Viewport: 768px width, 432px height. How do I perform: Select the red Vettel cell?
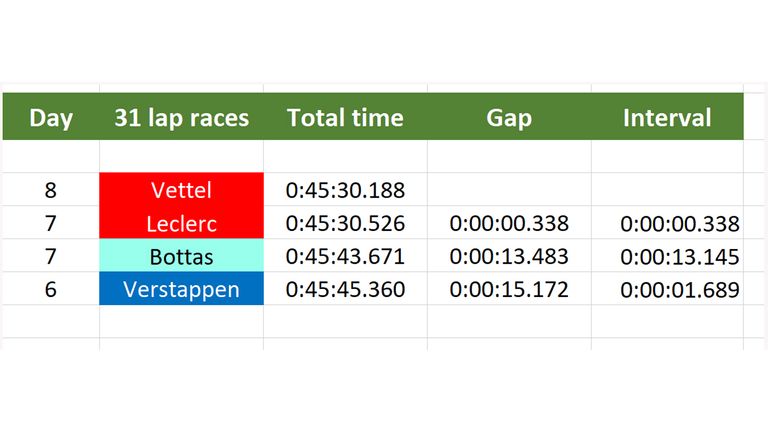pos(182,190)
